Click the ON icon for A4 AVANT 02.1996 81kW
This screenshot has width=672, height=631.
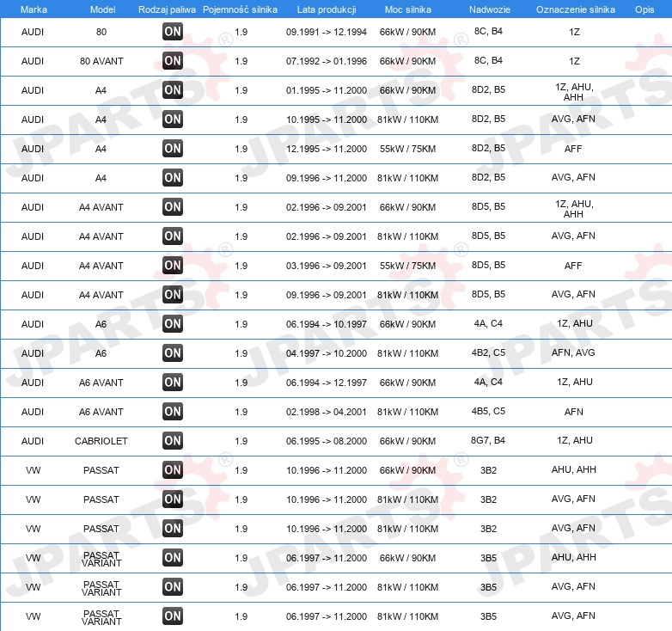pos(173,236)
